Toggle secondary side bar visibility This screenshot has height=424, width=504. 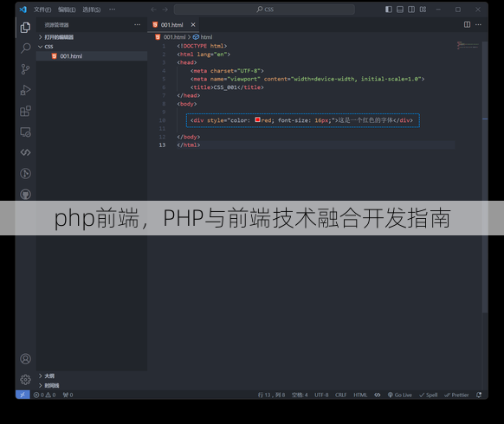[x=411, y=10]
